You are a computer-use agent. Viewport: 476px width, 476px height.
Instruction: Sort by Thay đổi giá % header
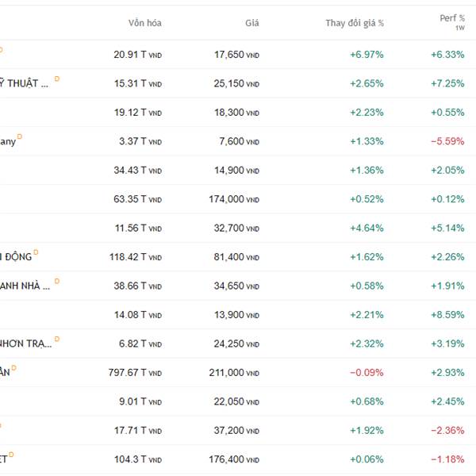[354, 23]
